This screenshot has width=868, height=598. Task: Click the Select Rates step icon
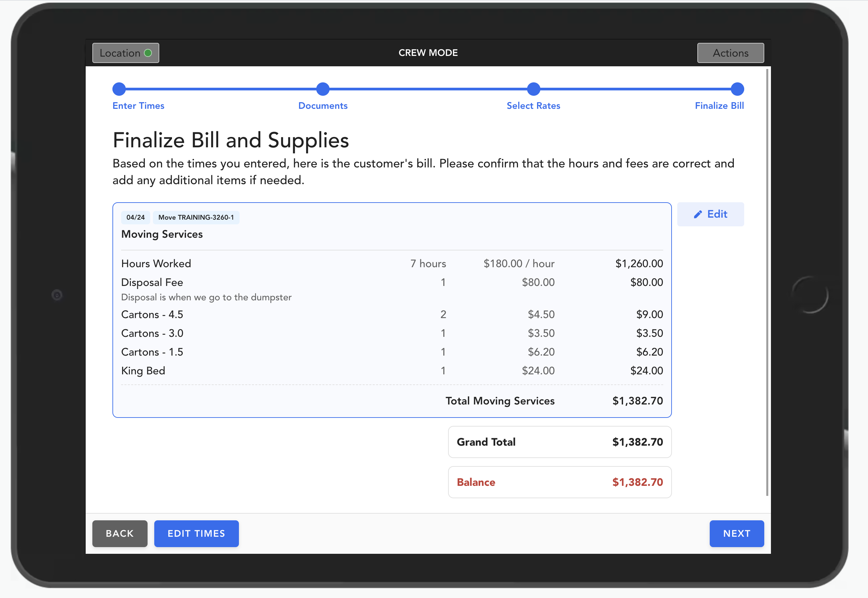click(534, 89)
